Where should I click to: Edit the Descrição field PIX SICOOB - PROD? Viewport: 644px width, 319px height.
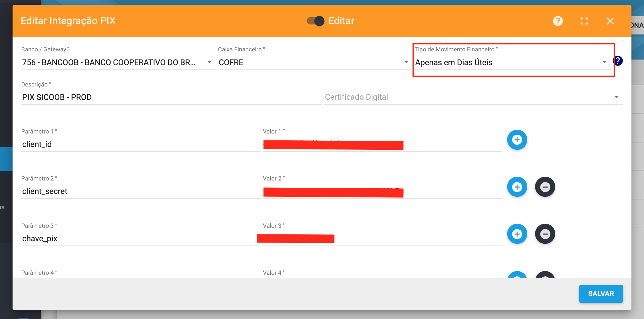point(171,97)
